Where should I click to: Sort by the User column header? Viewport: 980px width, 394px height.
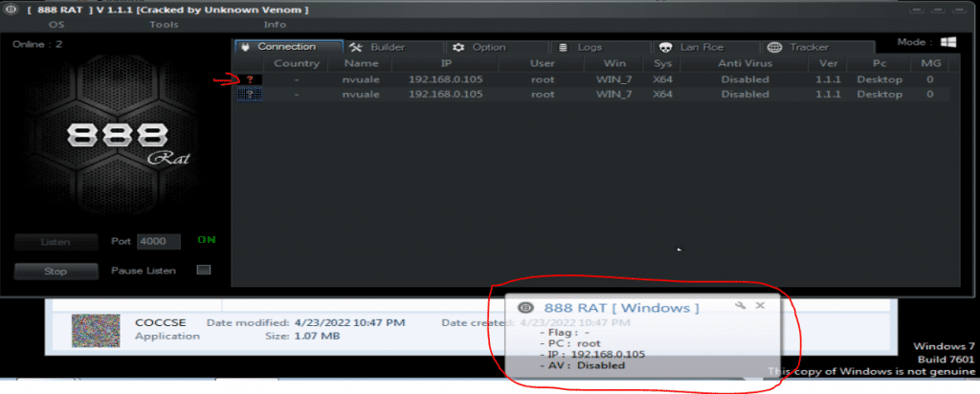tap(542, 63)
